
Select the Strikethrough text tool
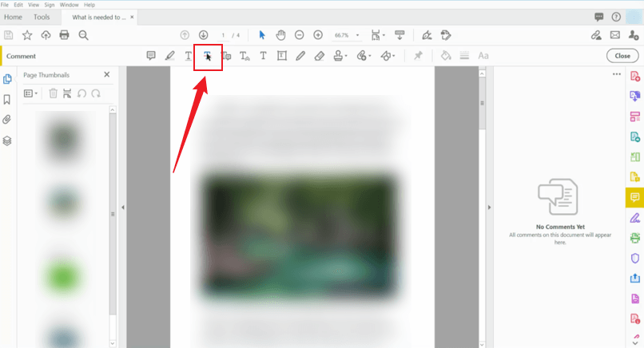[208, 56]
